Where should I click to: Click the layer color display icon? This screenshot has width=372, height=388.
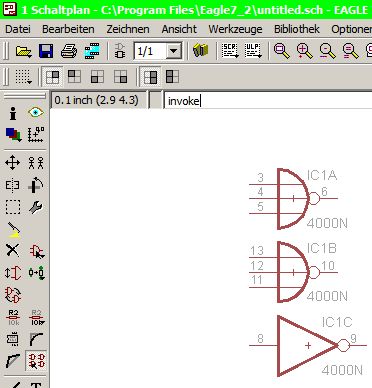tap(13, 134)
